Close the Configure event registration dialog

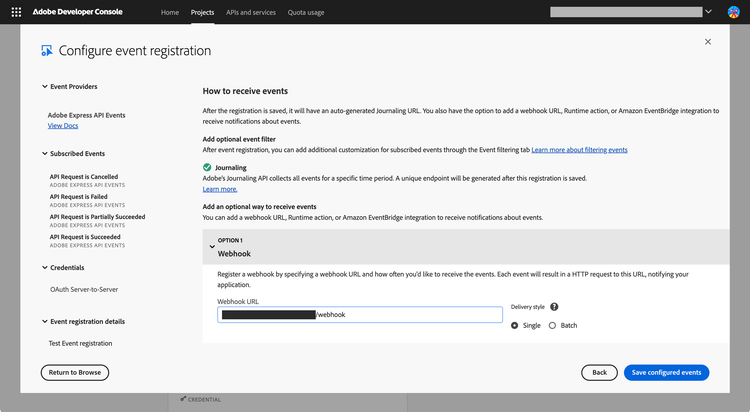pyautogui.click(x=708, y=42)
